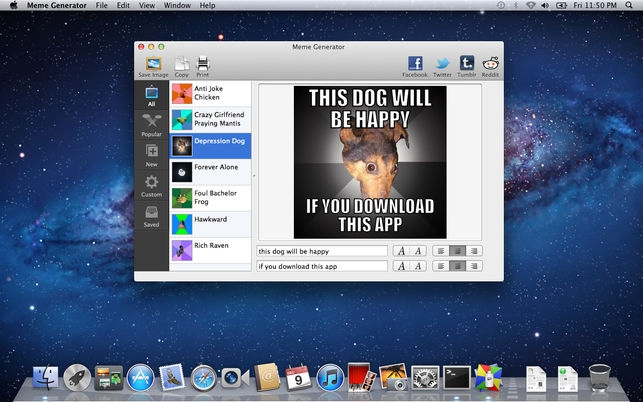Click the Depression Dog meme preview image
Viewport: 643px width, 402px height.
[x=370, y=162]
